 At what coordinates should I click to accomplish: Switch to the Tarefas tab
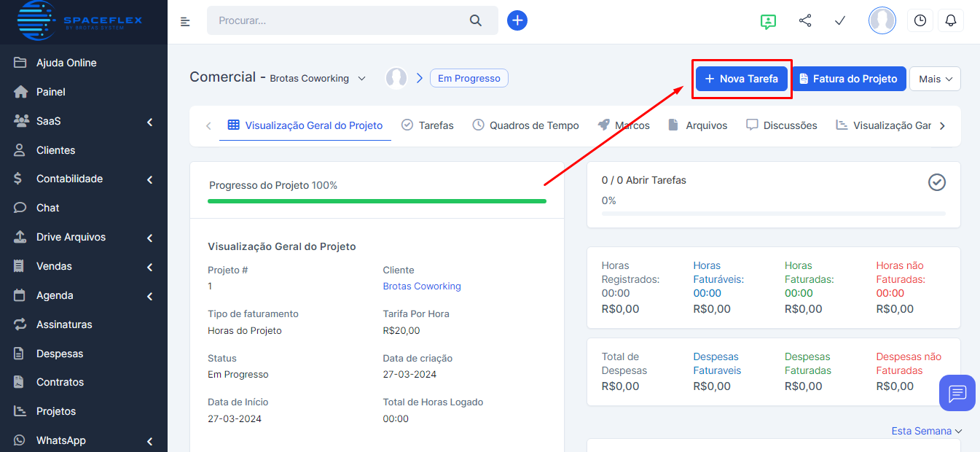coord(428,125)
